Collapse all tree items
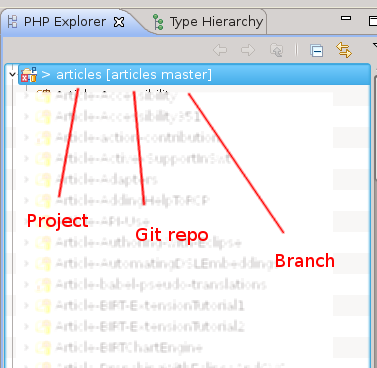Screen dimensions: 377x368 [x=316, y=51]
